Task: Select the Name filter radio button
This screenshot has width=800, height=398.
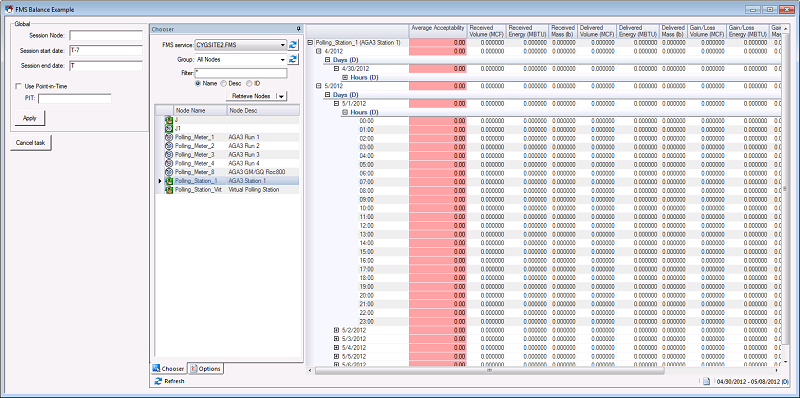Action: [198, 83]
